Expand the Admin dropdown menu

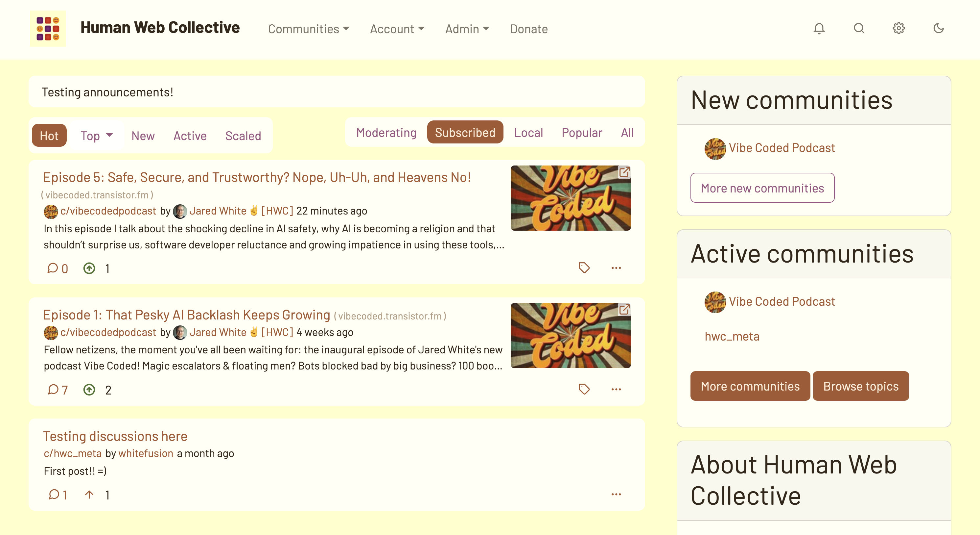click(467, 29)
